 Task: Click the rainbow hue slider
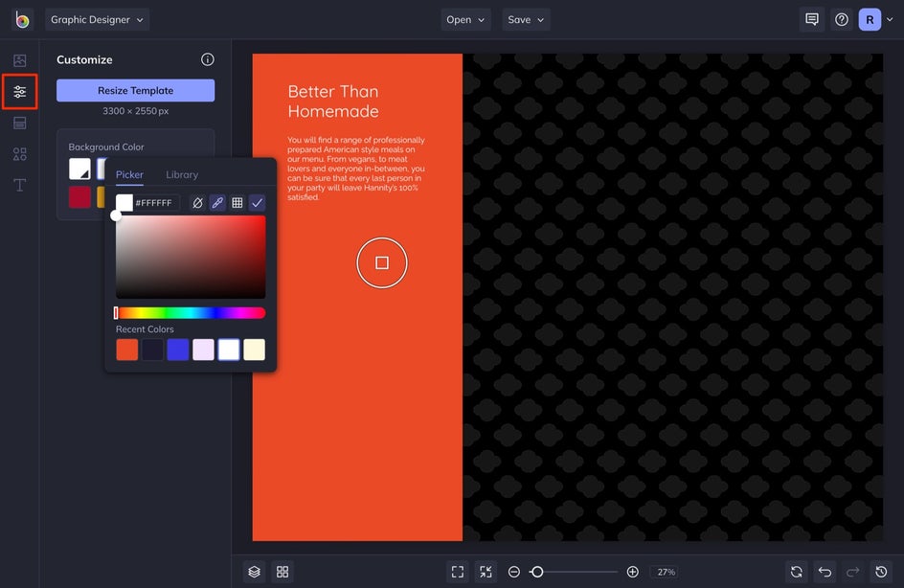pyautogui.click(x=191, y=313)
